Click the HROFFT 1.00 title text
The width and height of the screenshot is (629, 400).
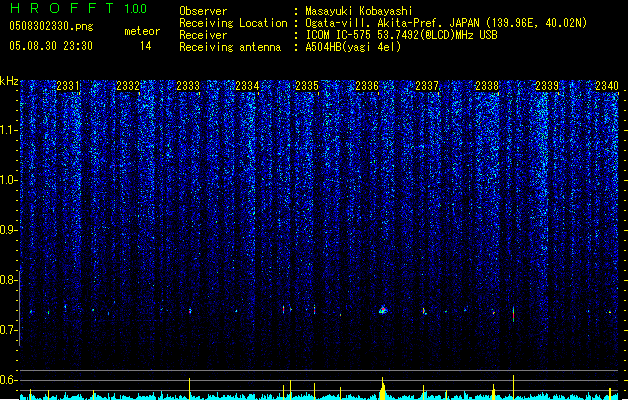79,8
